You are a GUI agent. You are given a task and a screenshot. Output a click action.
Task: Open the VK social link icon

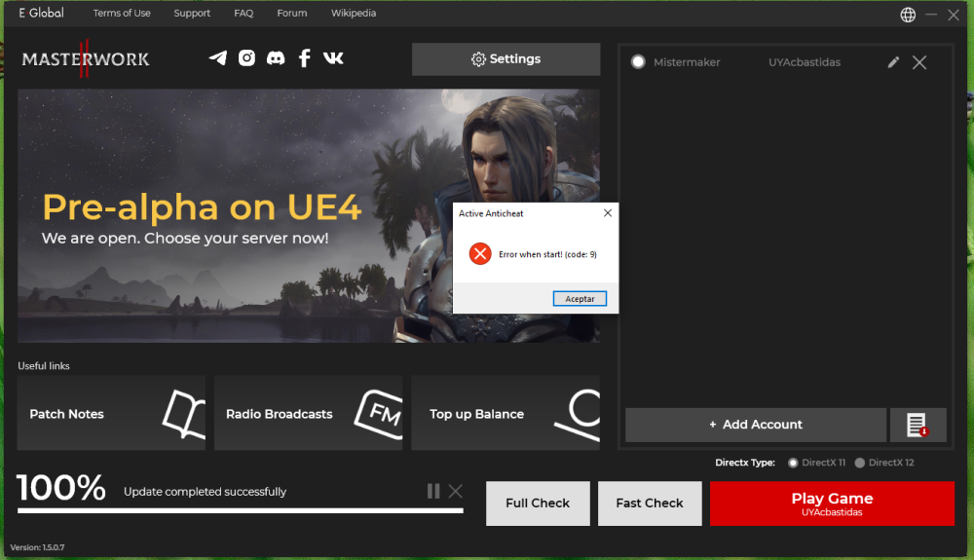[x=333, y=58]
